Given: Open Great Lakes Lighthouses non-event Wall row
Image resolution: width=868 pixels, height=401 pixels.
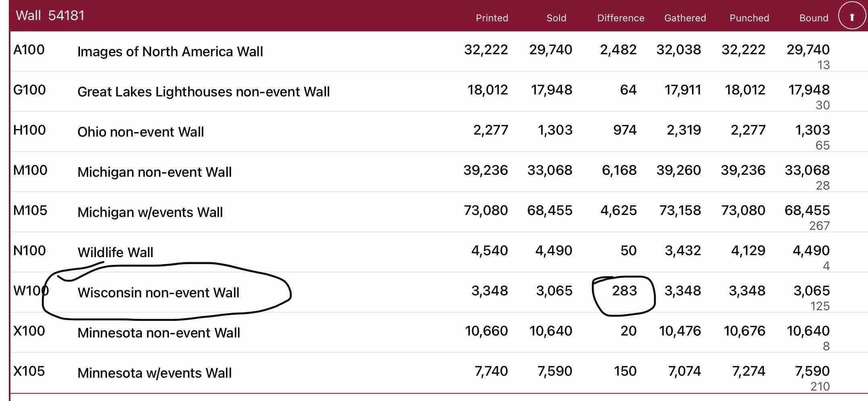Looking at the screenshot, I should tap(204, 92).
